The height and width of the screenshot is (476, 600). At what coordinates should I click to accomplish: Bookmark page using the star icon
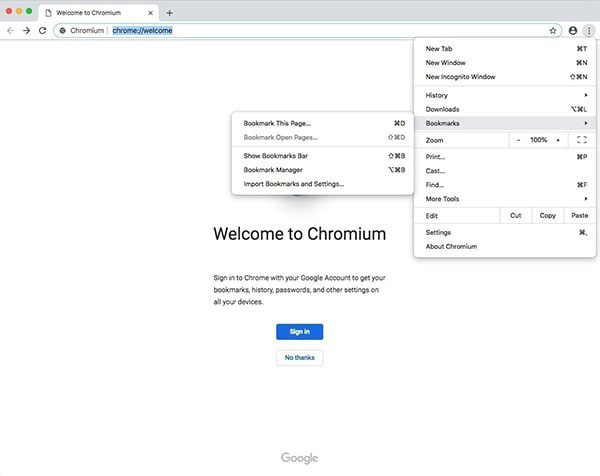coord(553,31)
